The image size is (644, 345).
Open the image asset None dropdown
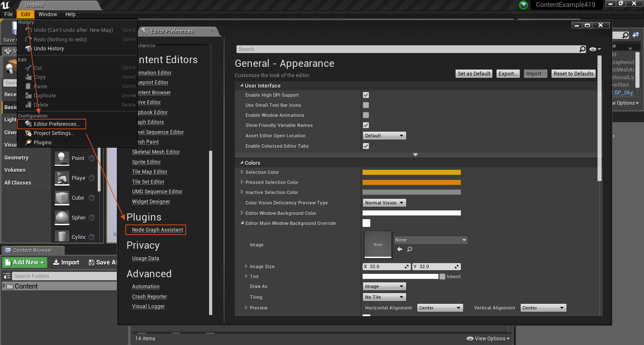(431, 240)
